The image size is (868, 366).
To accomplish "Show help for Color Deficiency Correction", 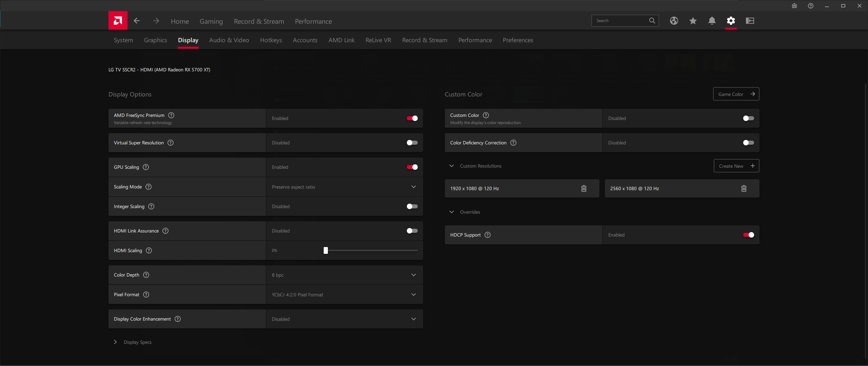I will point(513,143).
